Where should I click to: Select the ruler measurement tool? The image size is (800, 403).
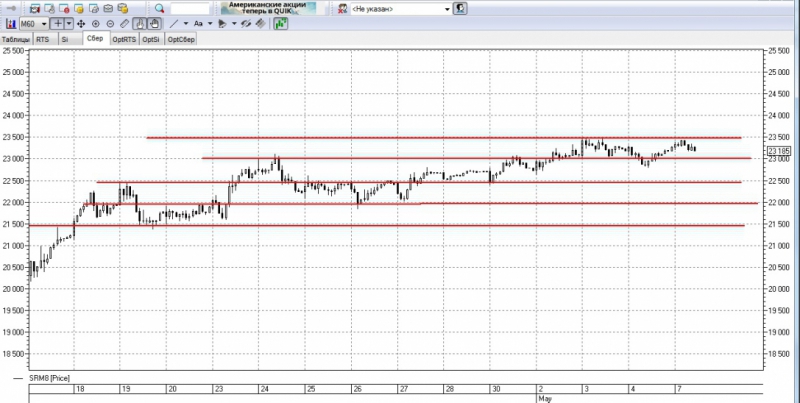124,23
